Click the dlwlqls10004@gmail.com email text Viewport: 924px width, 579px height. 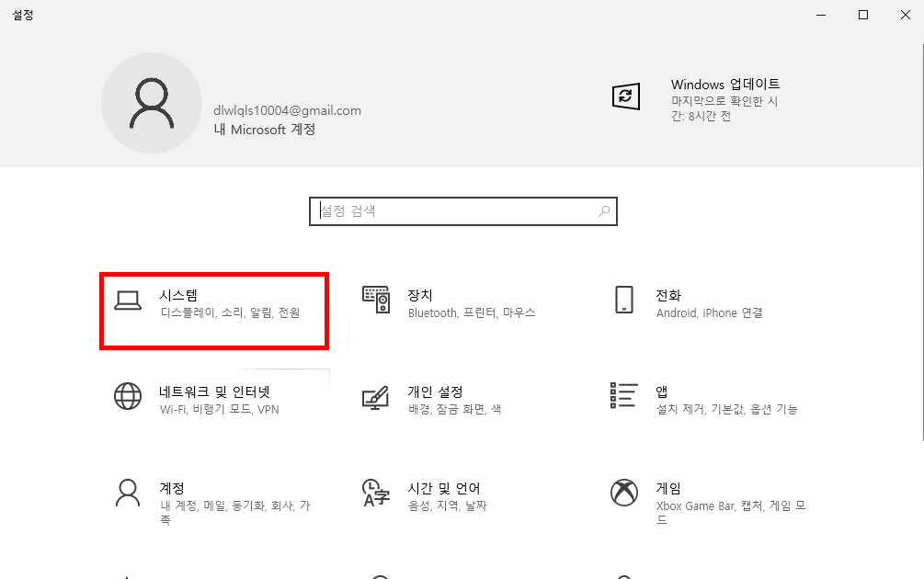coord(287,110)
